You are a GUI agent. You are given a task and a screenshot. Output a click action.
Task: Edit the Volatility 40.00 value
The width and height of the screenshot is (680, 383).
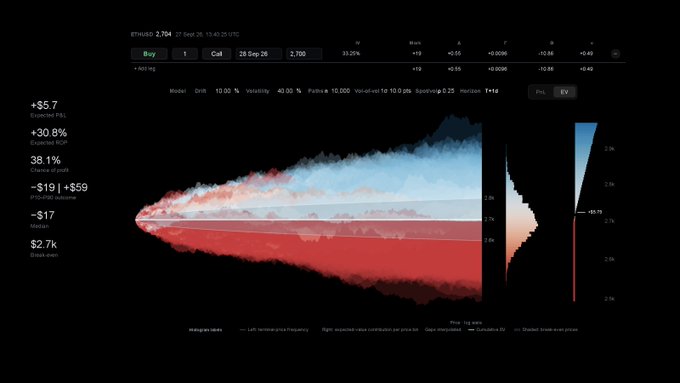pyautogui.click(x=285, y=91)
